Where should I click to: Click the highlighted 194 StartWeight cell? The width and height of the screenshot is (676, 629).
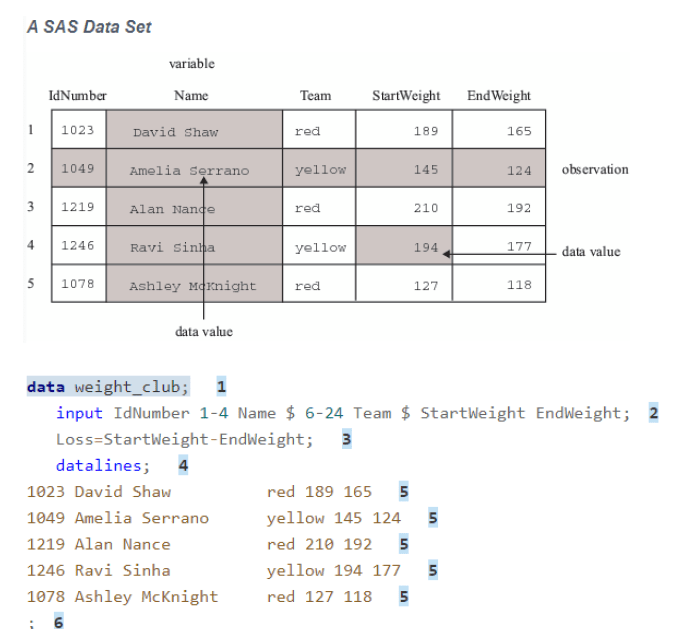tap(404, 247)
